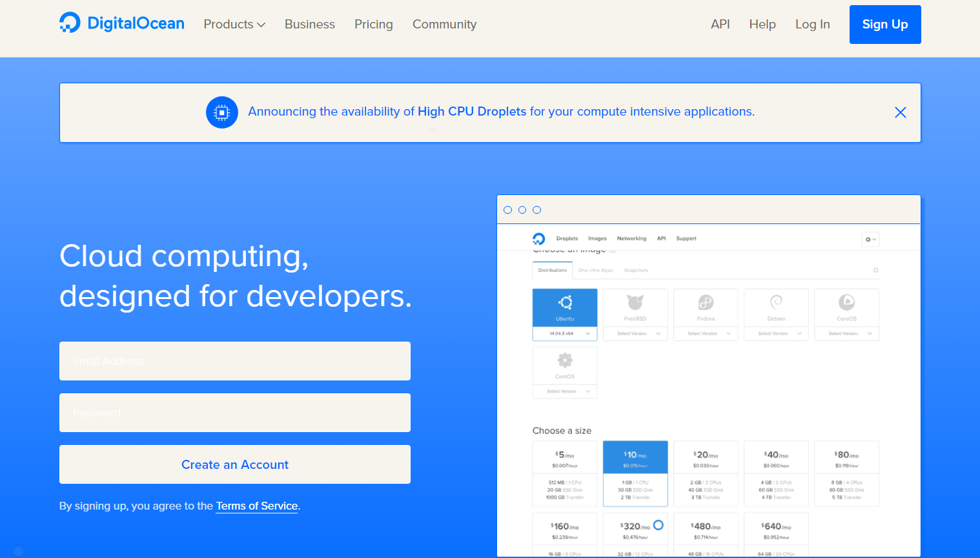Click the Log In link

click(x=813, y=25)
